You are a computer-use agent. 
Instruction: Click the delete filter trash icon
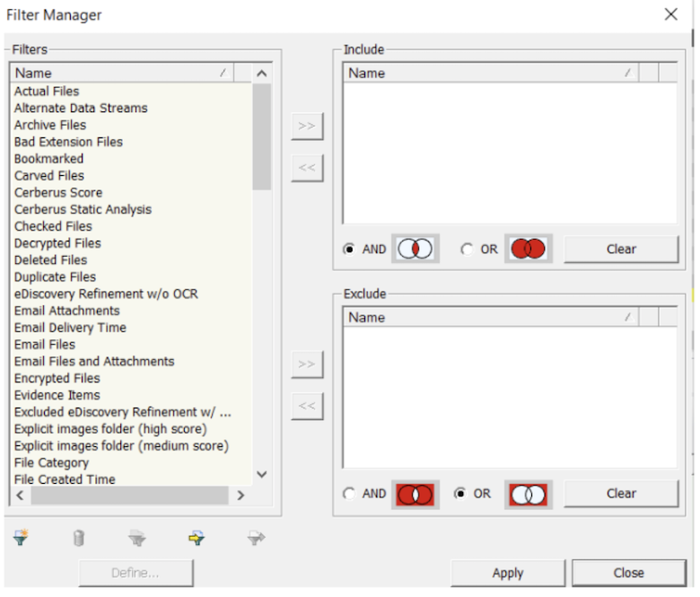point(79,538)
